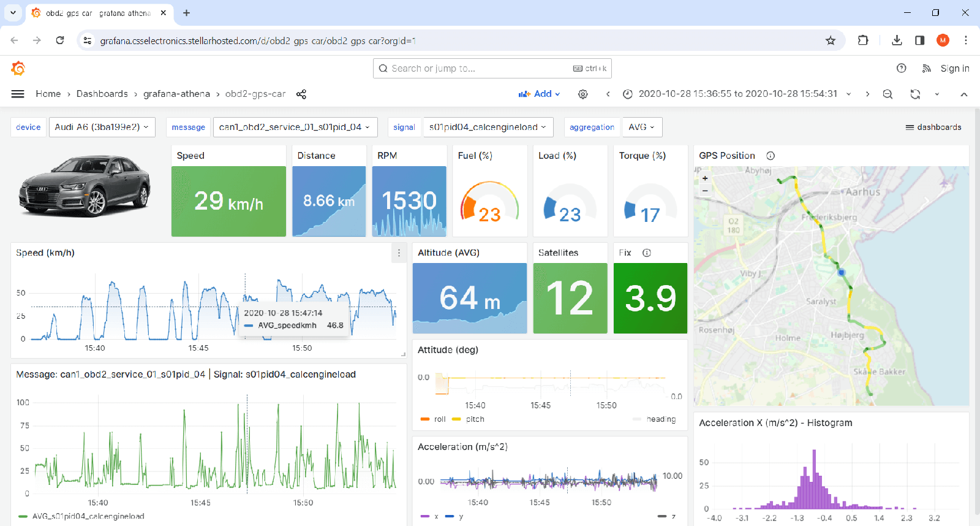
Task: Refresh the dashboard
Action: (915, 94)
